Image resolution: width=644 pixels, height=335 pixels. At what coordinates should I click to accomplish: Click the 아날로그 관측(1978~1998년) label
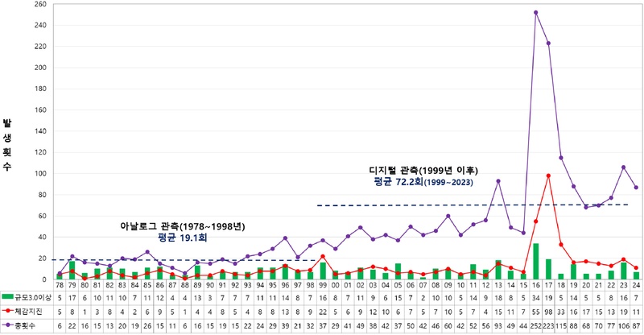tap(183, 226)
